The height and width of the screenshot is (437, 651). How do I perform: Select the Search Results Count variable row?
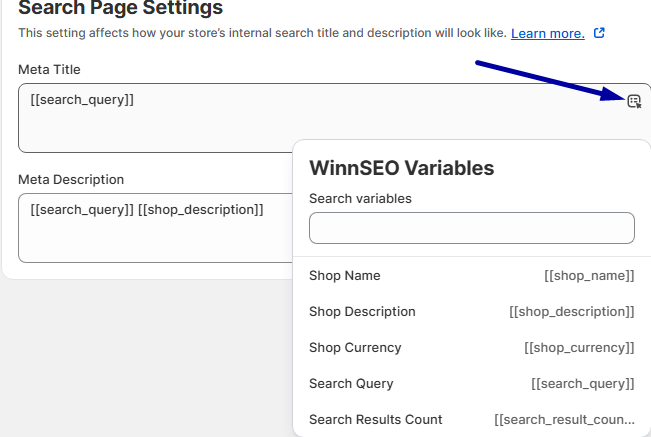click(x=472, y=420)
